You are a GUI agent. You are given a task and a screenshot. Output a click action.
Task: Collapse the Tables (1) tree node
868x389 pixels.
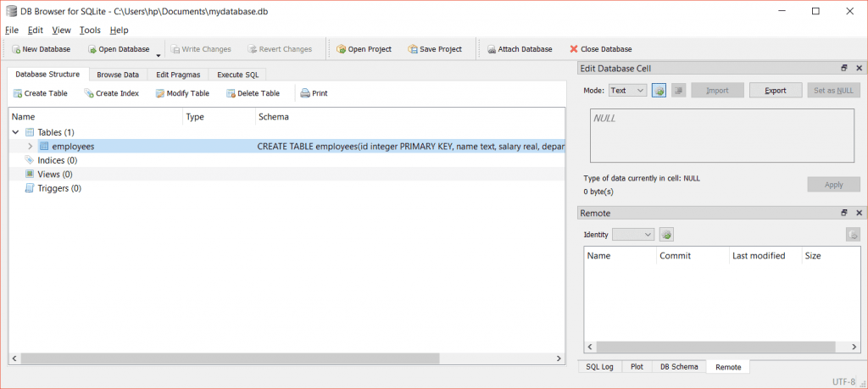15,132
